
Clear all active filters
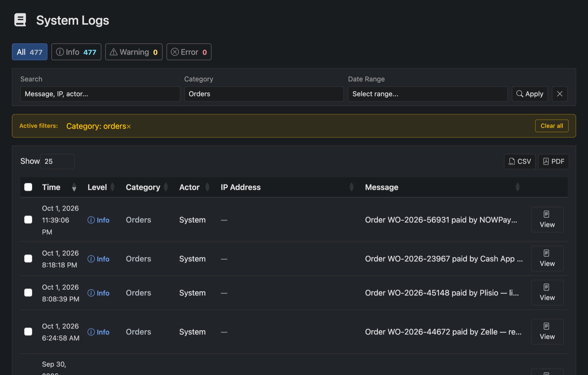click(x=552, y=126)
